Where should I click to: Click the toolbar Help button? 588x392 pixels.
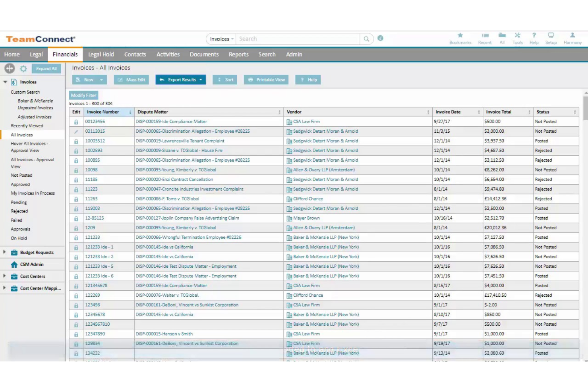(x=308, y=80)
